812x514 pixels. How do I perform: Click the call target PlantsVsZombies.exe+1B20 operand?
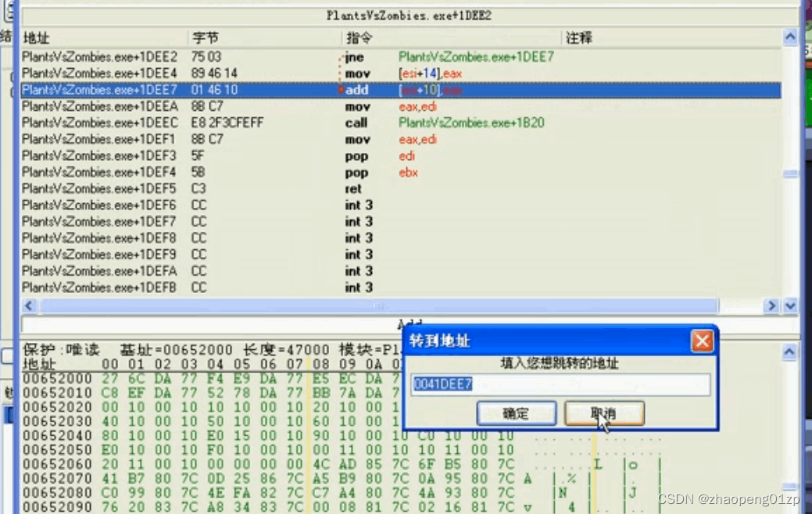471,123
